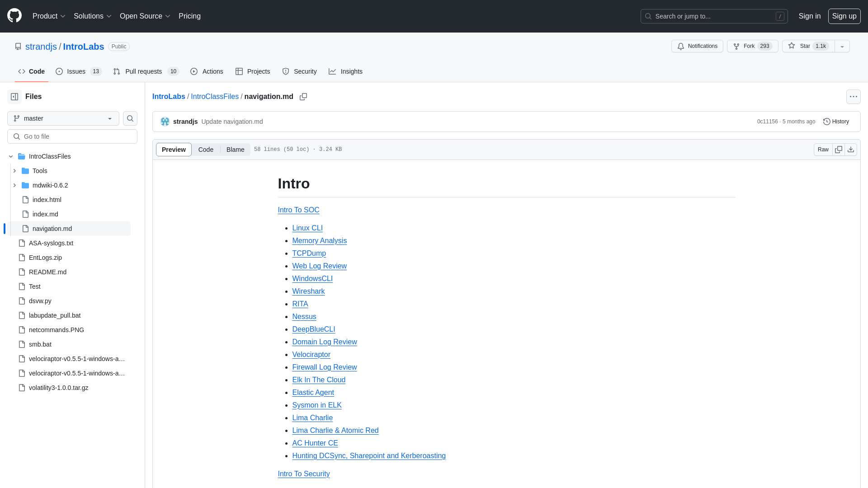
Task: Download the raw file icon
Action: [x=851, y=150]
